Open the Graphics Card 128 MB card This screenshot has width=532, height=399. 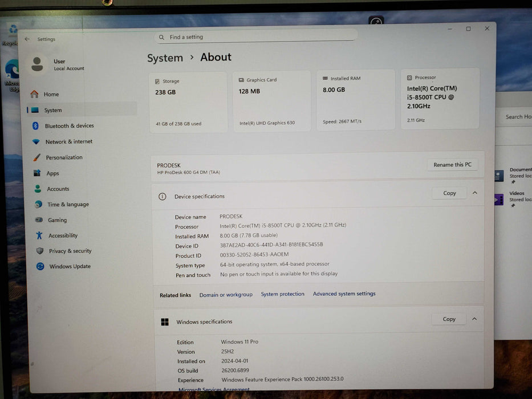[x=272, y=101]
